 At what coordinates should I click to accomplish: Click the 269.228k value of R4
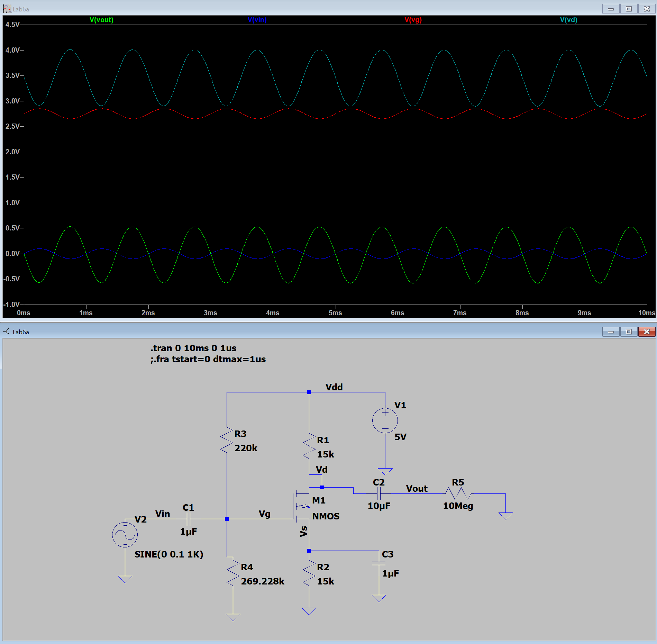(263, 581)
